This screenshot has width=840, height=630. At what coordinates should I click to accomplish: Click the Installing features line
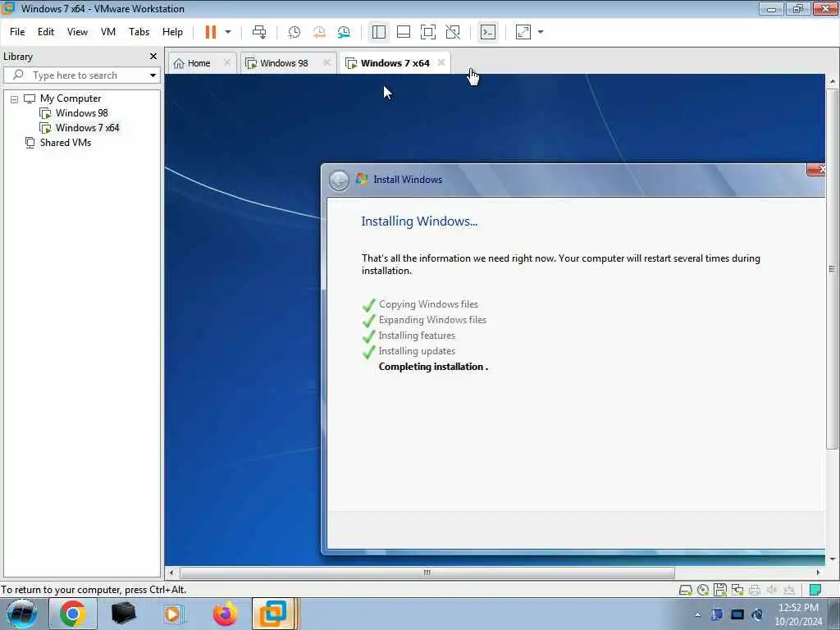(x=417, y=336)
